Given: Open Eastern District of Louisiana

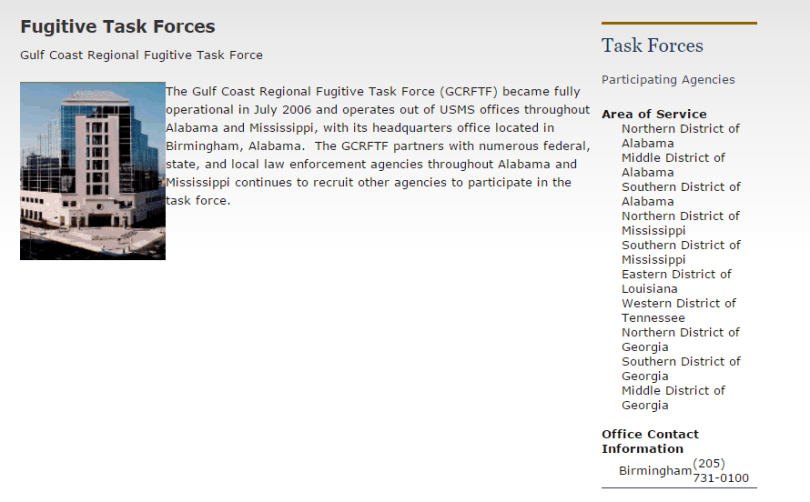Looking at the screenshot, I should coord(676,281).
